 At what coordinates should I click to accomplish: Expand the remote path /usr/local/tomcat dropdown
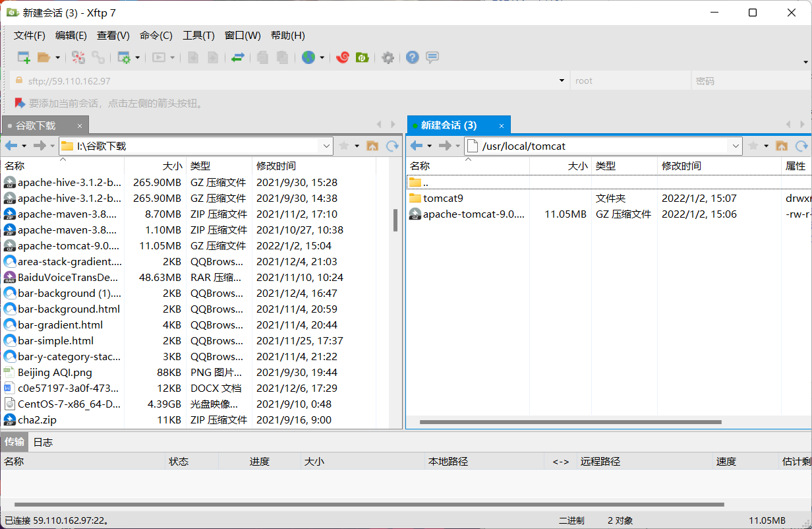(736, 146)
